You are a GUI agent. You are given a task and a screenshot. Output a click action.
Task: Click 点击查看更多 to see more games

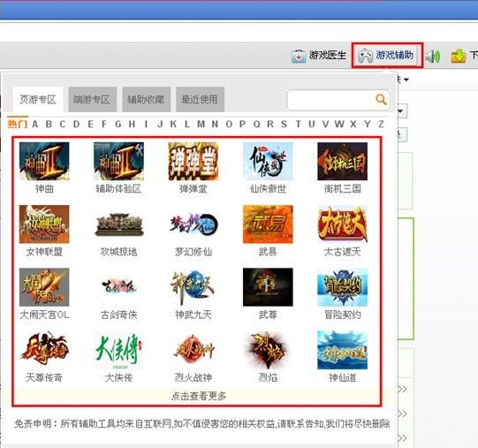tap(199, 396)
